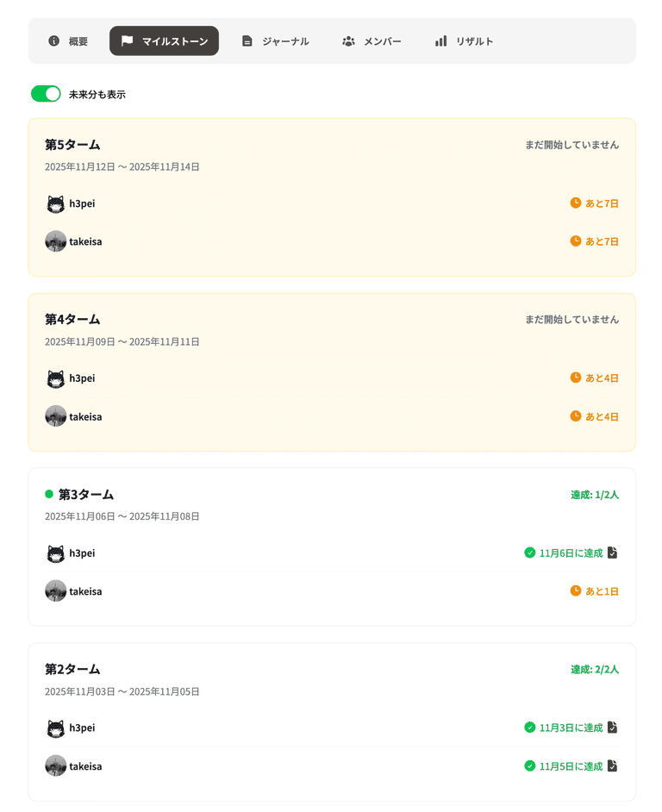Select h3pei's username in 第3ターム
Viewport: 662px width, 812px height.
[84, 553]
